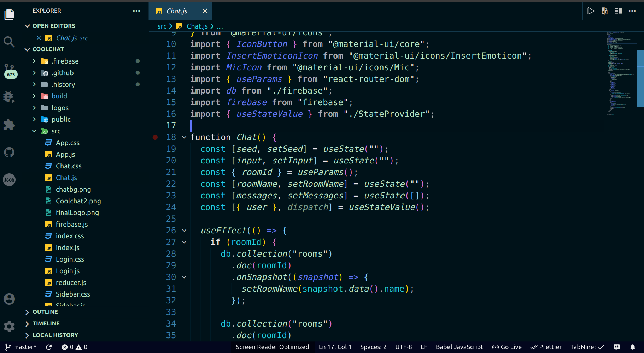Click the LF end of line indicator
The width and height of the screenshot is (644, 353).
tap(424, 347)
